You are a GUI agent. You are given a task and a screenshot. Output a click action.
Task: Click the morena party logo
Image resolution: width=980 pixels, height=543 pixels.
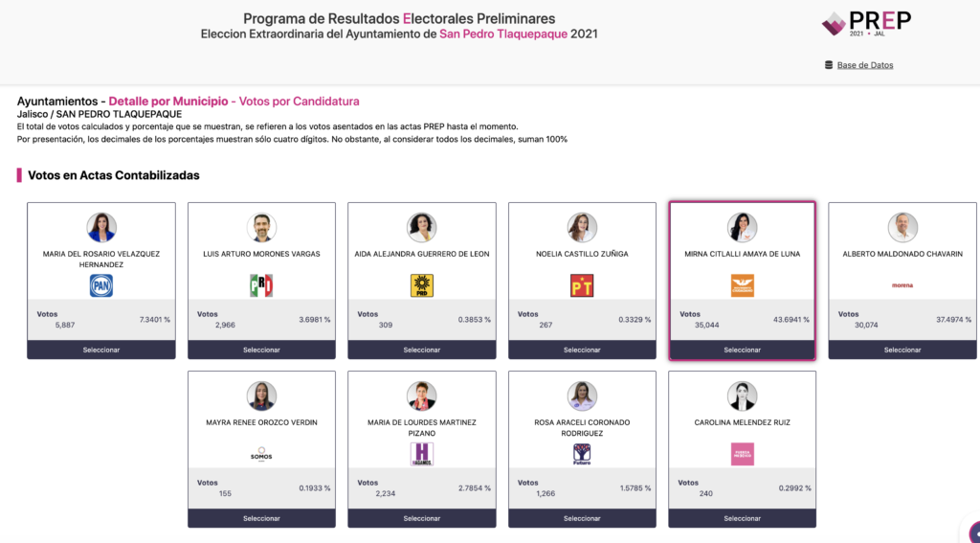click(x=902, y=285)
